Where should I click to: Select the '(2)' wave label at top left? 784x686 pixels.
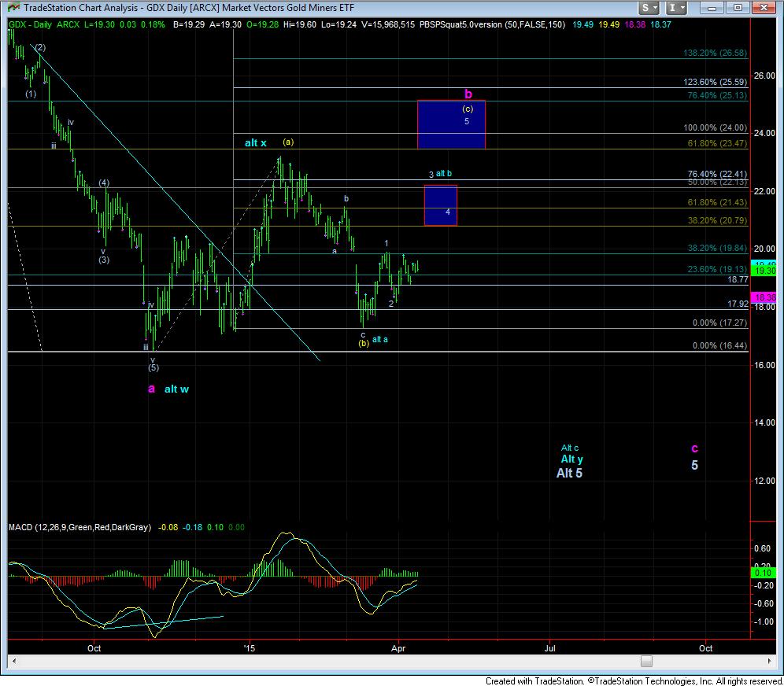click(x=40, y=47)
